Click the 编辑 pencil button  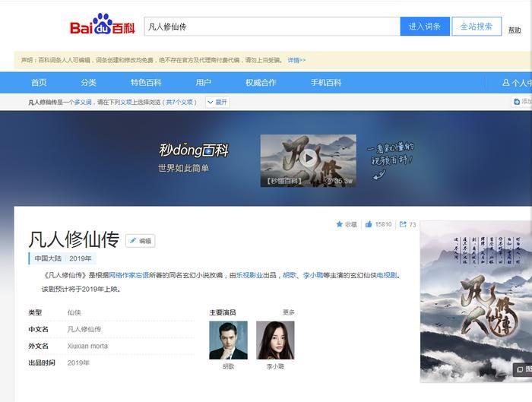point(141,241)
